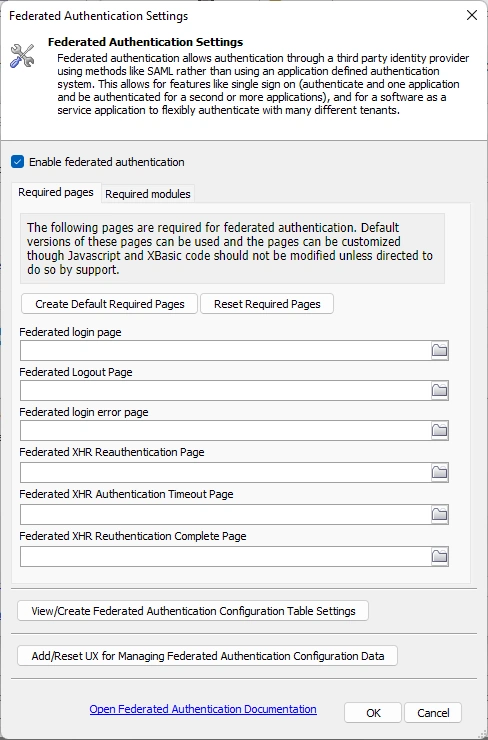The width and height of the screenshot is (488, 740).
Task: Focus XHR Reuthentication Complete Page field
Action: [x=226, y=556]
